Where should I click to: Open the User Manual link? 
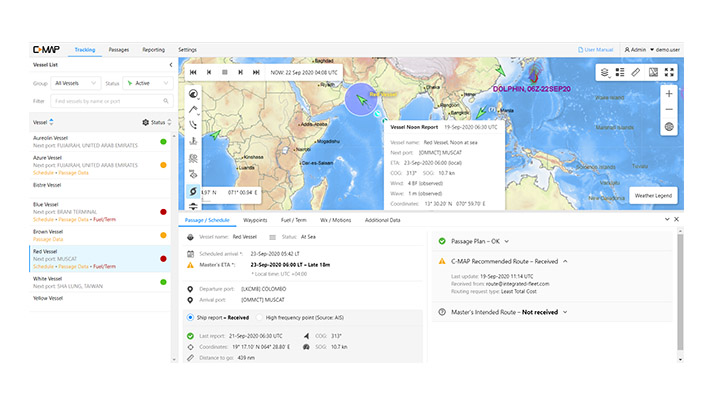pyautogui.click(x=597, y=49)
